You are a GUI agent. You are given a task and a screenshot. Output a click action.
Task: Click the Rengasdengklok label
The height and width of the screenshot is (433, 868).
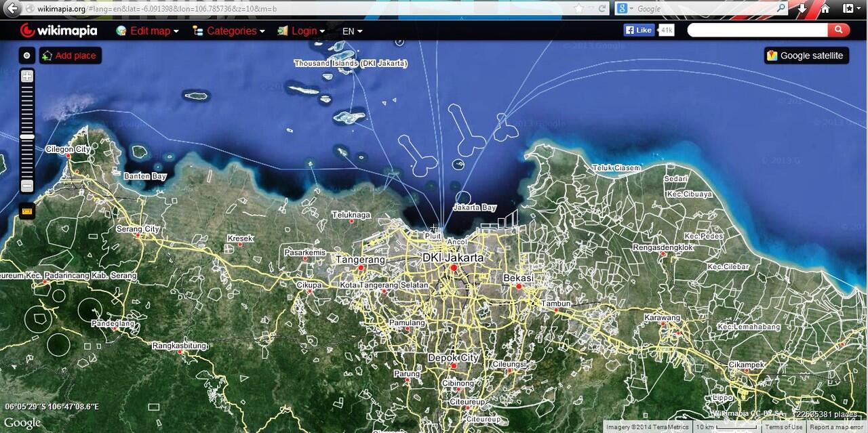click(663, 247)
